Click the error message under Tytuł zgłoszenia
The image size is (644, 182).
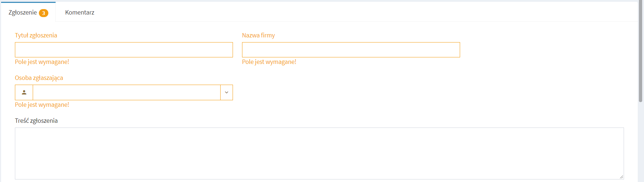tap(42, 62)
